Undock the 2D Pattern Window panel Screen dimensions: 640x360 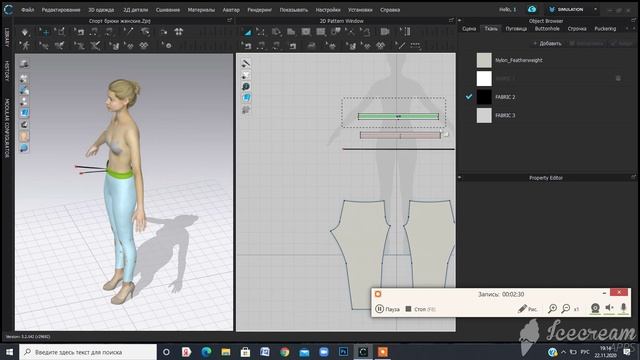pyautogui.click(x=451, y=20)
